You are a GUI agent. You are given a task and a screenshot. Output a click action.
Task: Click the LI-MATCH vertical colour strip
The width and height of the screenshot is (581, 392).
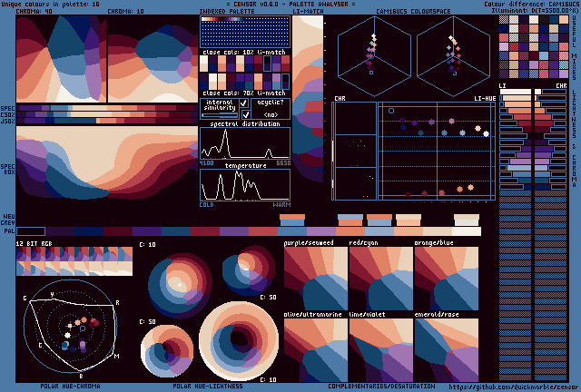308,99
